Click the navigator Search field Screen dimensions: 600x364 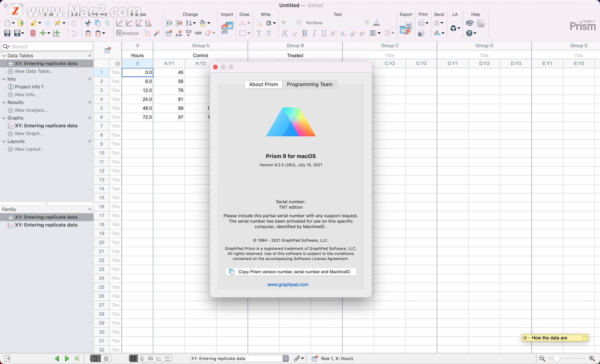(x=47, y=46)
